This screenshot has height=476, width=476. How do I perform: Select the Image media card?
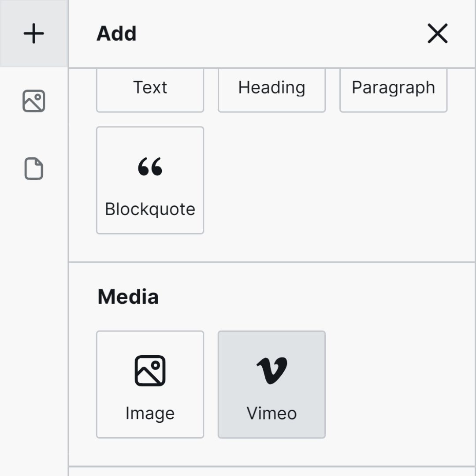click(x=150, y=384)
